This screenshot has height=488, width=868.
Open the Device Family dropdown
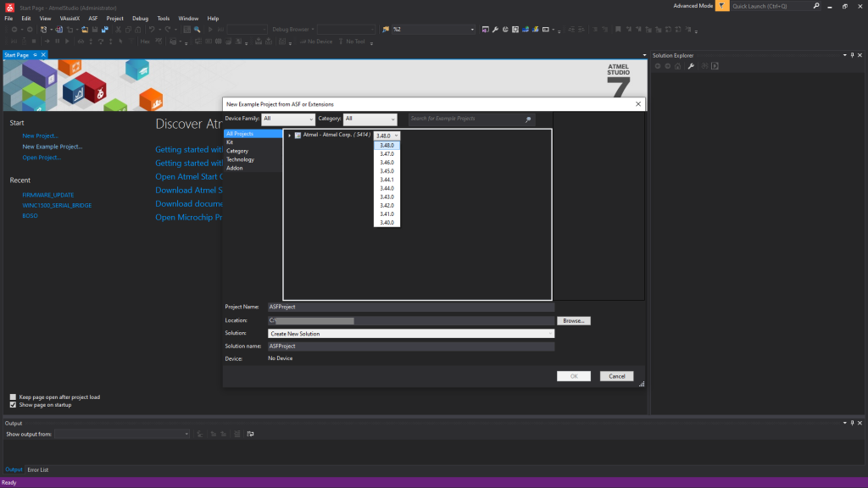pos(288,119)
